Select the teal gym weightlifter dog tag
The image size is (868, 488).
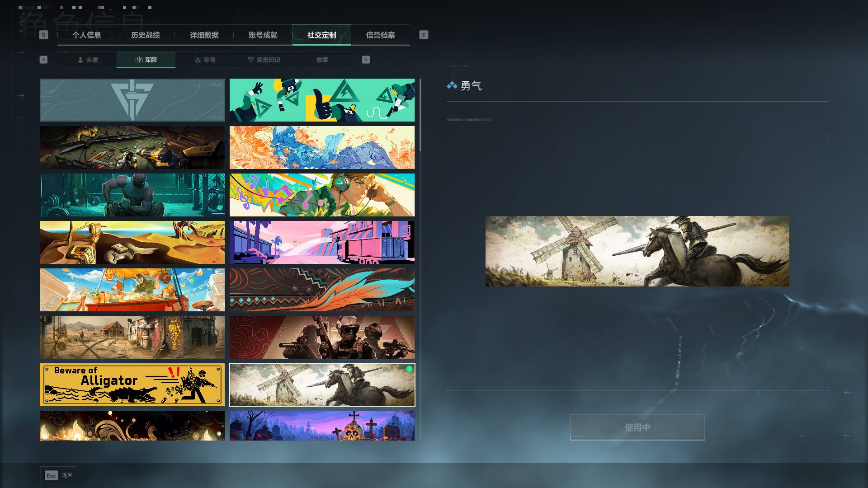132,195
